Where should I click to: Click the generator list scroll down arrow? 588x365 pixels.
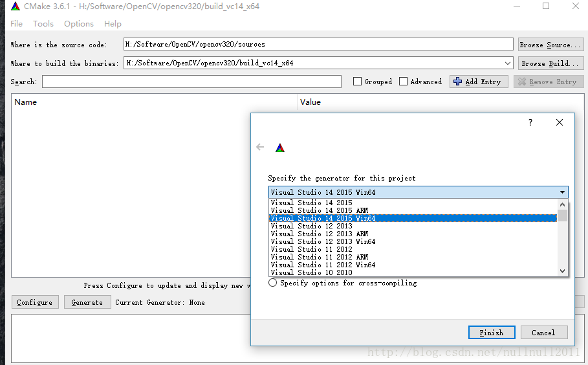coord(562,271)
